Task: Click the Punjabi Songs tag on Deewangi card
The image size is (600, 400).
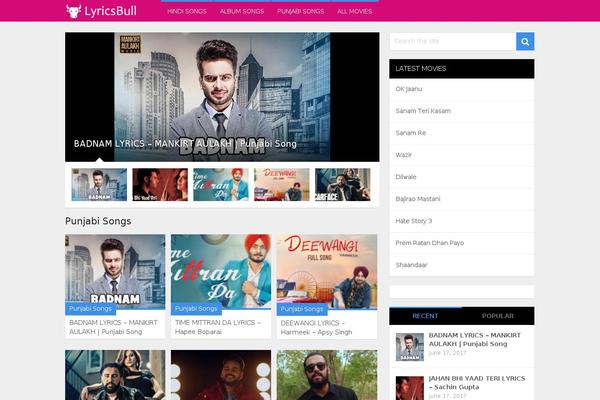Action: (302, 309)
